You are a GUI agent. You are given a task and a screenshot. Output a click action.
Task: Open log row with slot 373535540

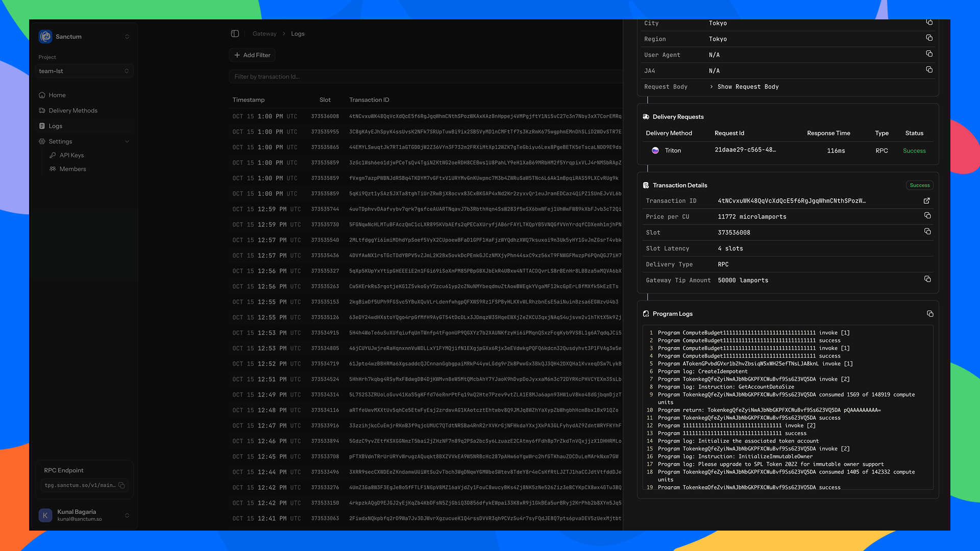pyautogui.click(x=426, y=240)
